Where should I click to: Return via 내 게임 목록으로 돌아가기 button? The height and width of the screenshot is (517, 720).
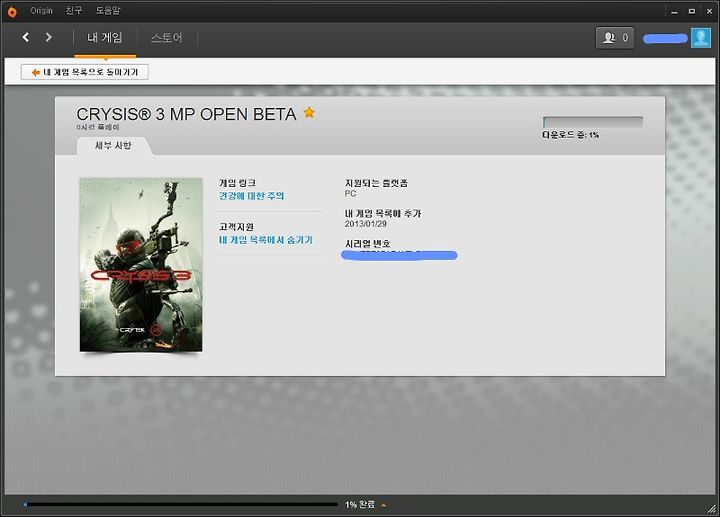85,72
